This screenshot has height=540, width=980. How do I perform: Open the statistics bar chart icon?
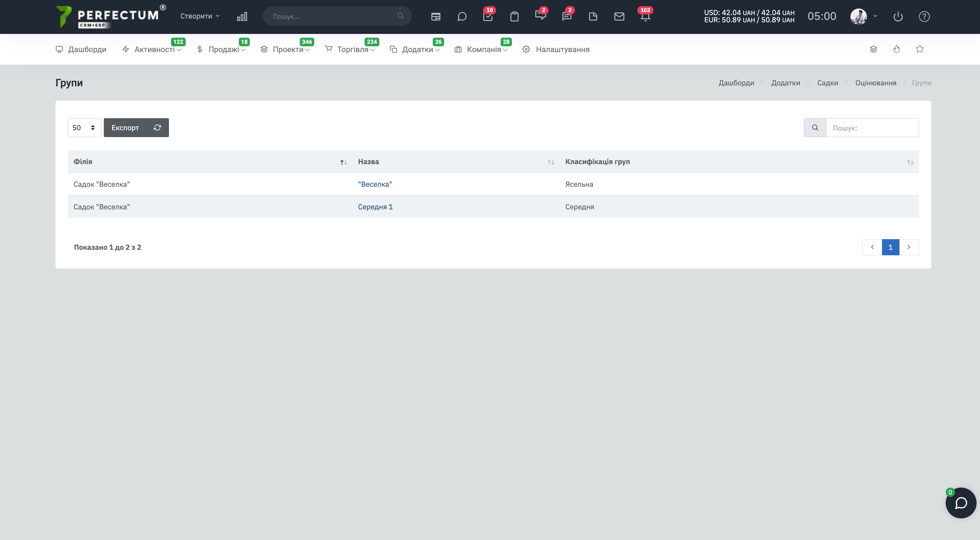pyautogui.click(x=242, y=16)
